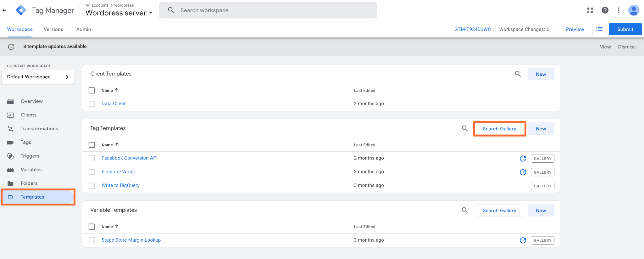The image size is (644, 259).
Task: Click New in Client Templates
Action: [x=541, y=74]
